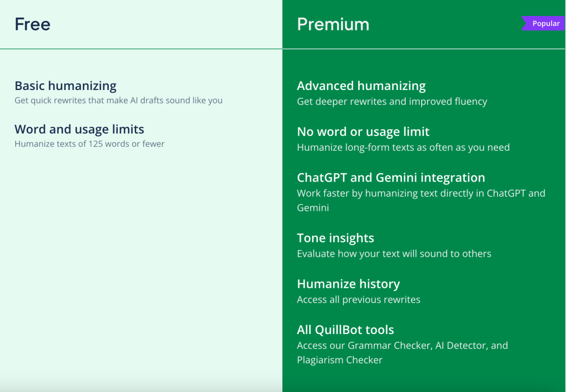Screen dimensions: 566x392
Task: Click the No word or usage limit title
Action: coord(363,131)
